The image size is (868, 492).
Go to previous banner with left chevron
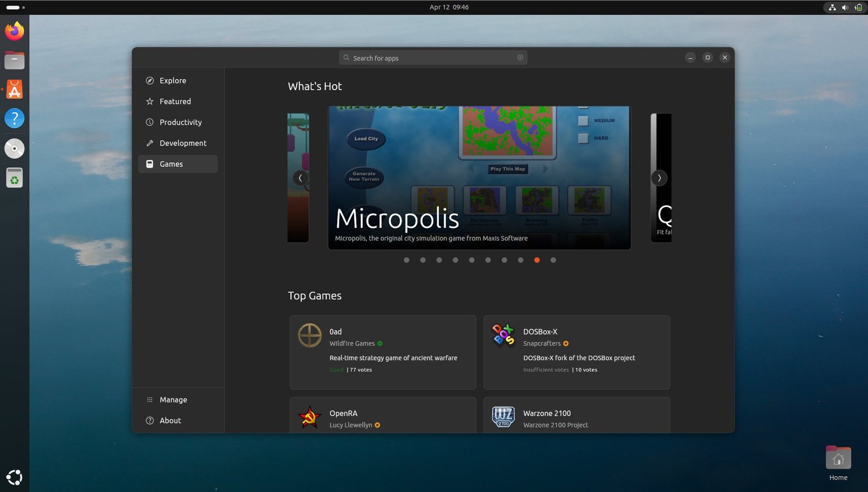[x=300, y=178]
